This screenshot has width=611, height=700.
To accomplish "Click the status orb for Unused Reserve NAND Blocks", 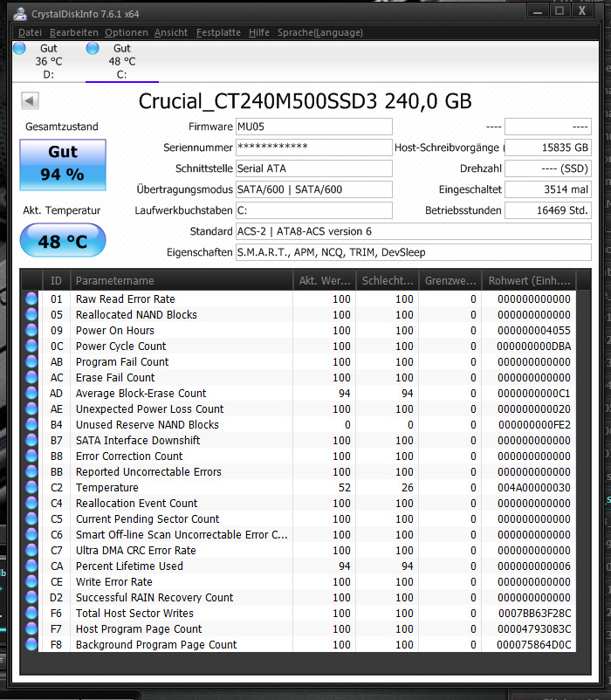I will click(x=31, y=424).
